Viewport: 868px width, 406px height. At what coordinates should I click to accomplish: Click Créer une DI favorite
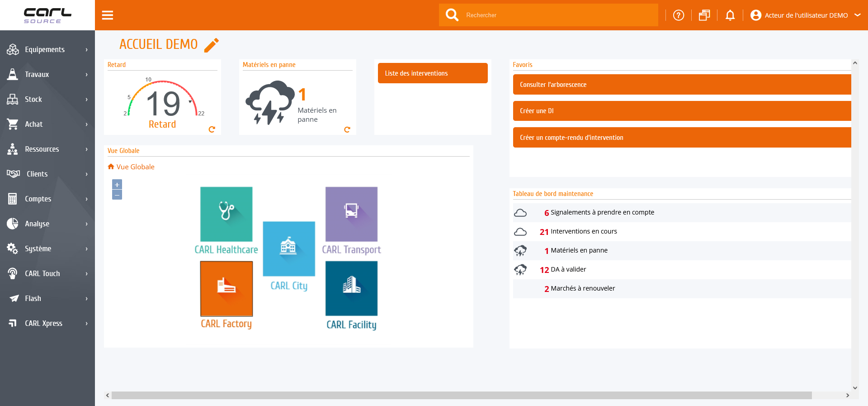pyautogui.click(x=682, y=111)
